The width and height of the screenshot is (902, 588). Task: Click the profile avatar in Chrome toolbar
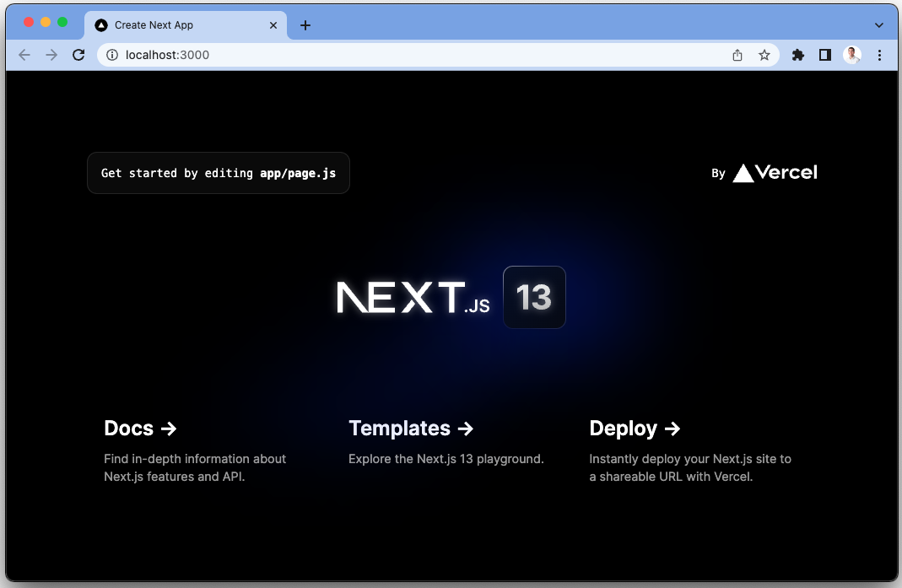(852, 54)
